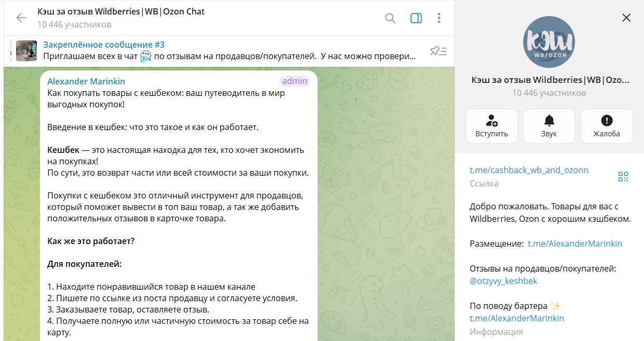Click '10 446 участников' under header title
This screenshot has width=644, height=341.
pos(74,24)
